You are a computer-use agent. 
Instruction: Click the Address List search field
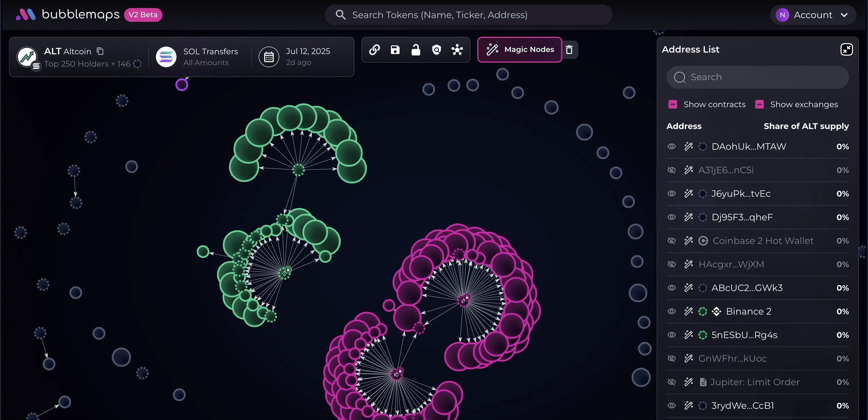click(757, 77)
